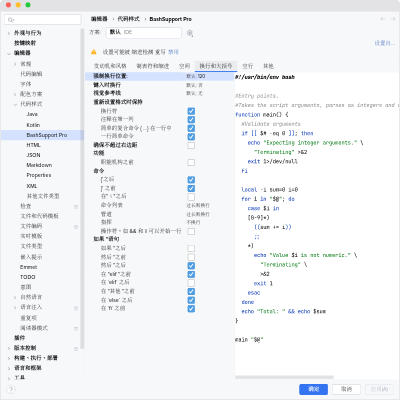Click the 视觉参考线 default value
Screen dimensions: 400x400
coord(195,93)
